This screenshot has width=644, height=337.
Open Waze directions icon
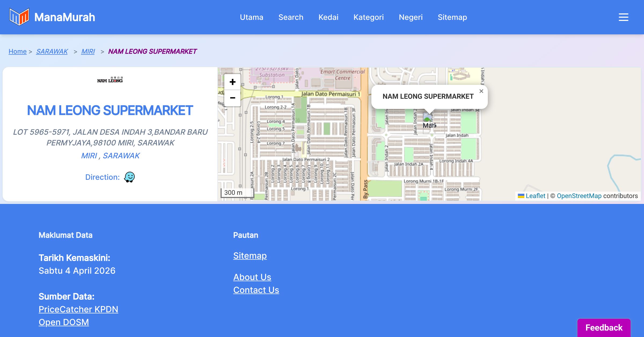[x=129, y=177]
